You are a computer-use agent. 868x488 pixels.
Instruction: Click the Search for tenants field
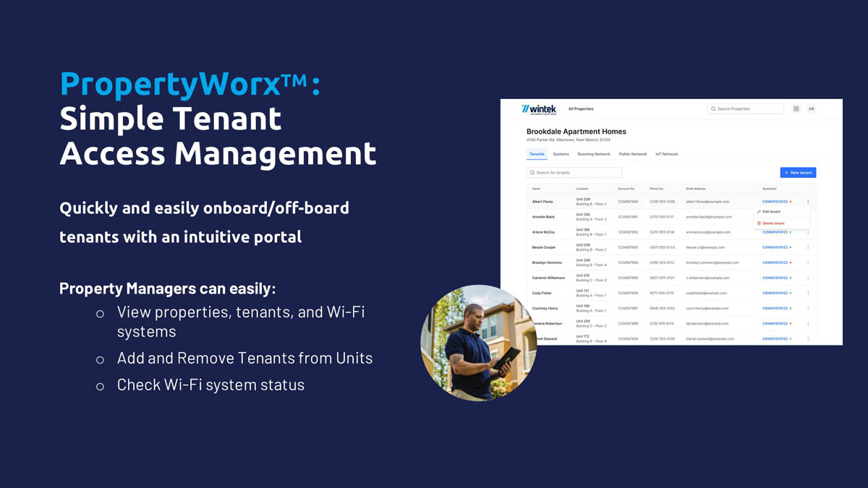(574, 173)
